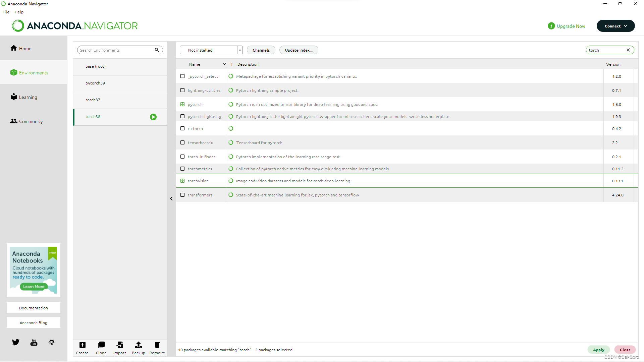Backup the environment

tap(139, 348)
